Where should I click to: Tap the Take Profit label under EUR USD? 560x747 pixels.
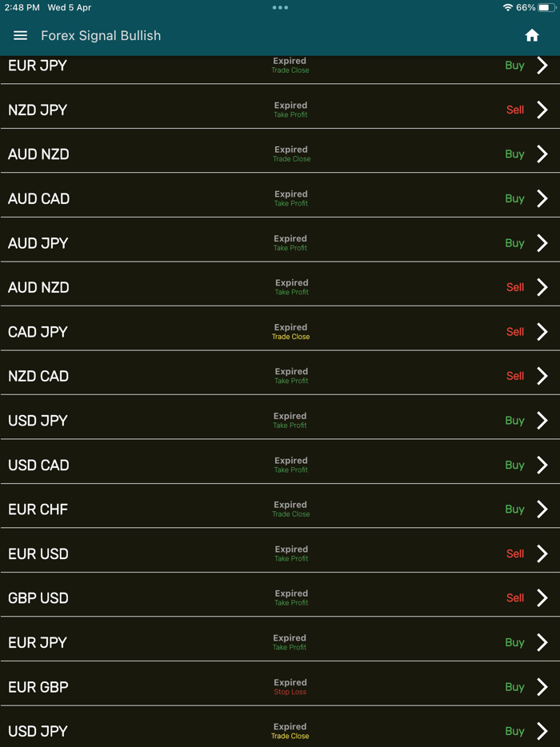(290, 559)
